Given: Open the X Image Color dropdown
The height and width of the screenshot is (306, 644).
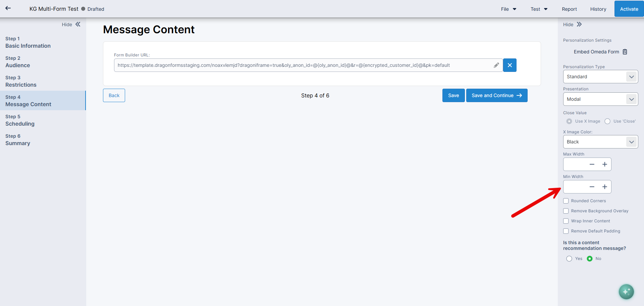Looking at the screenshot, I should pos(600,142).
